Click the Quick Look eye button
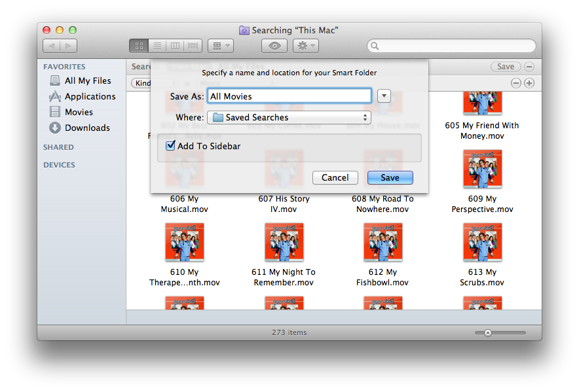Image resolution: width=579 pixels, height=392 pixels. [x=274, y=46]
